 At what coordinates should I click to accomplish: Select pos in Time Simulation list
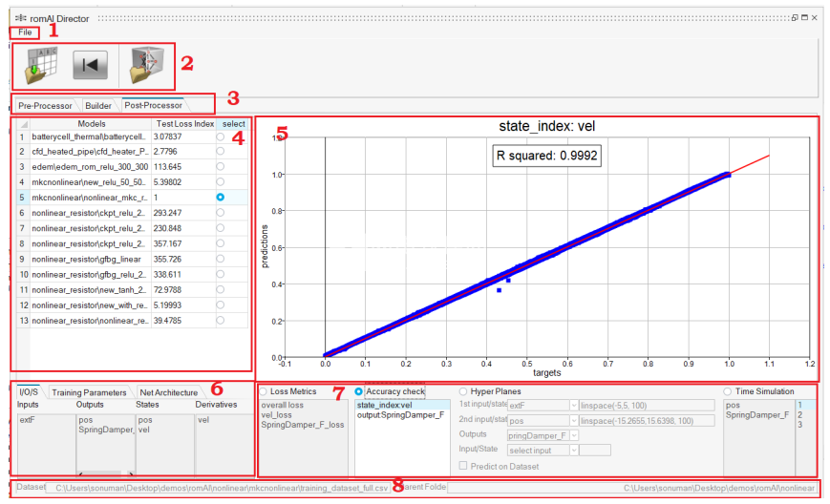(x=733, y=405)
